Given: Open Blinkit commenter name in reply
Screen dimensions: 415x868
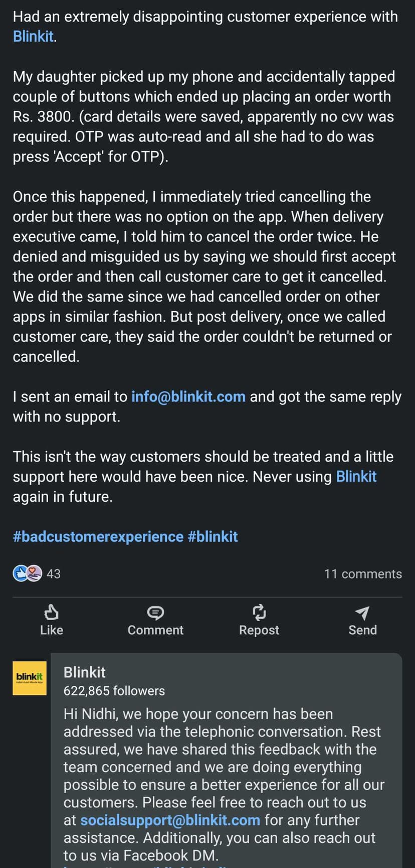Looking at the screenshot, I should [85, 672].
